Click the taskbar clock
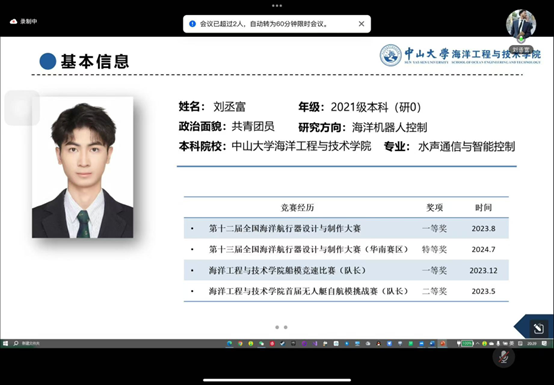 (x=531, y=343)
